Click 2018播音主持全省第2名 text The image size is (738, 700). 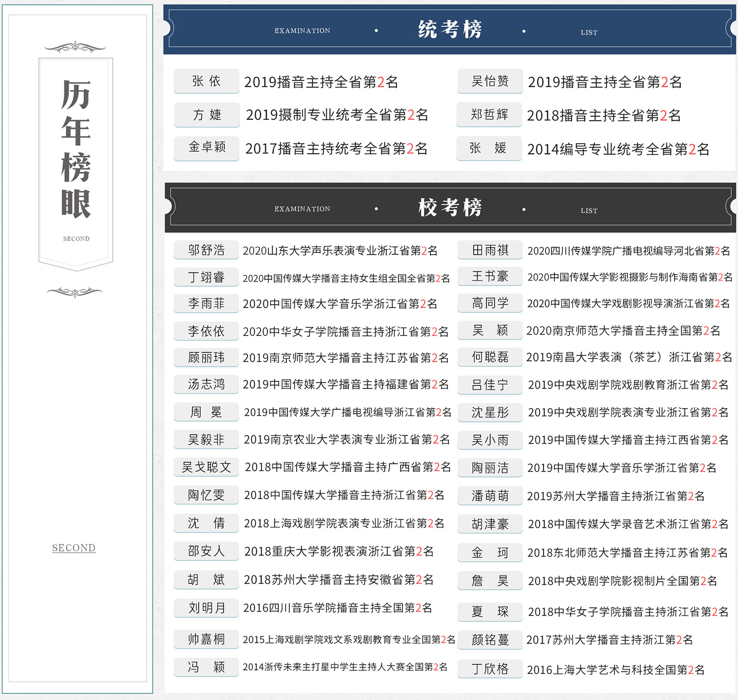point(604,116)
